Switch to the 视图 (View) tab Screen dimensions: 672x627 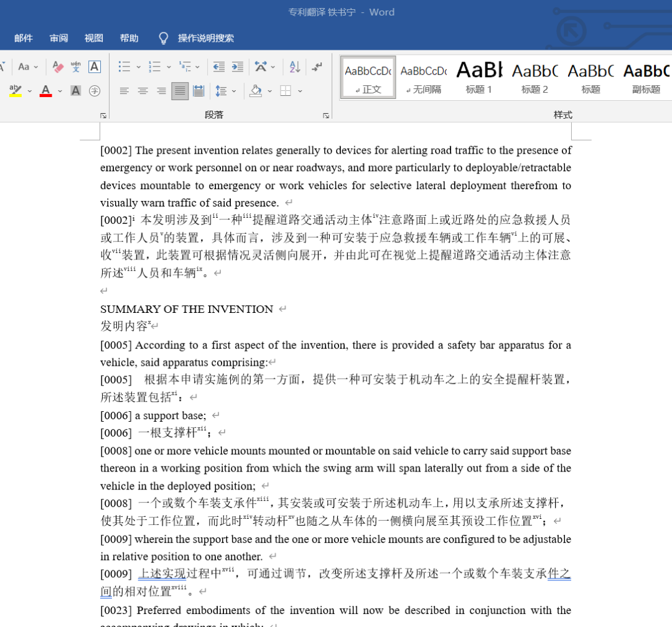(94, 38)
